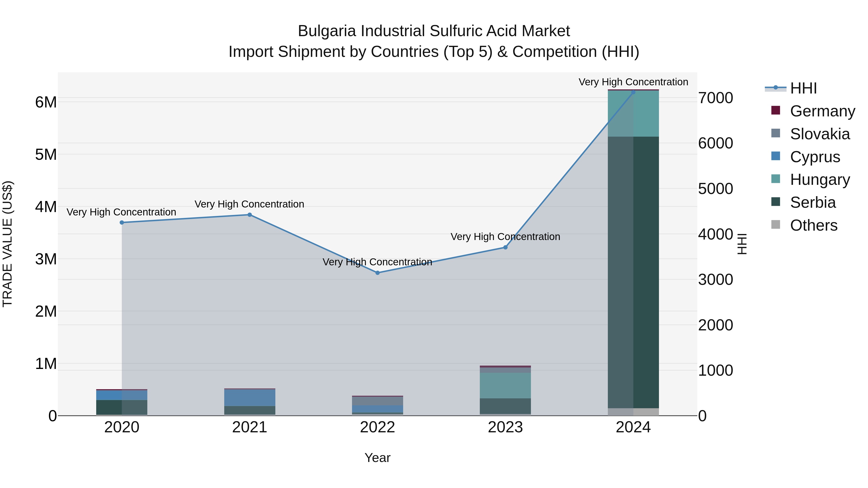Click the 6M trade value tick label
The width and height of the screenshot is (868, 488).
coord(46,102)
